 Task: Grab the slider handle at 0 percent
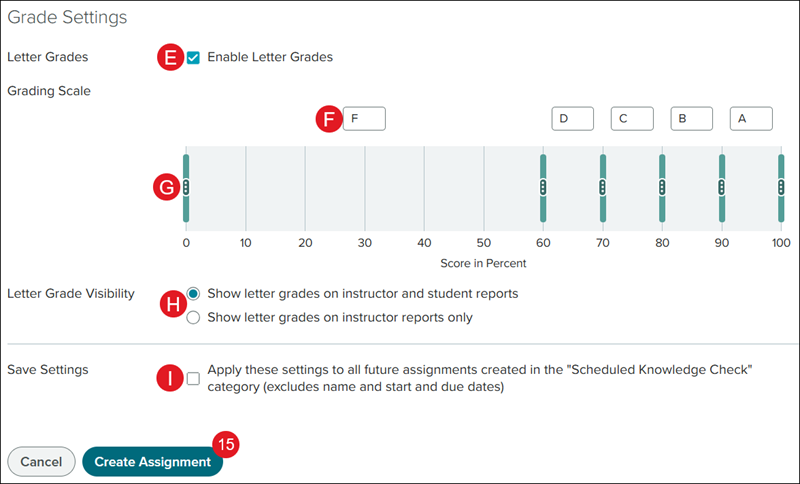186,188
